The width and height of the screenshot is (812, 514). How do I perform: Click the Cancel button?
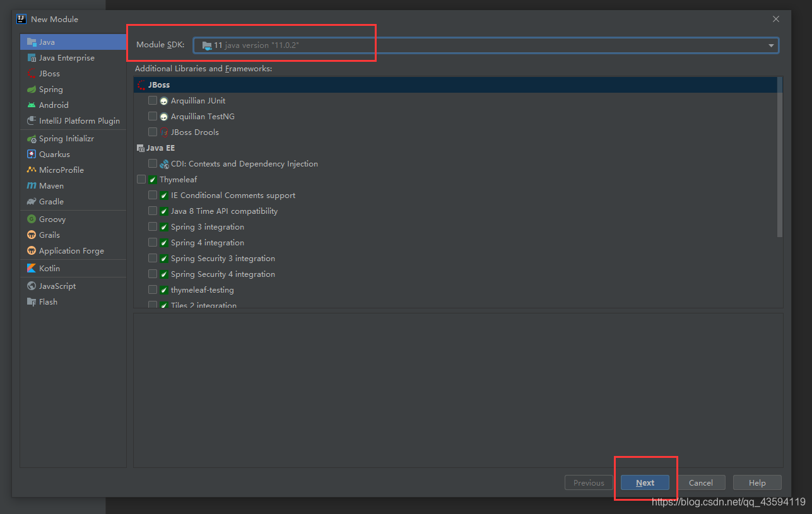click(701, 483)
